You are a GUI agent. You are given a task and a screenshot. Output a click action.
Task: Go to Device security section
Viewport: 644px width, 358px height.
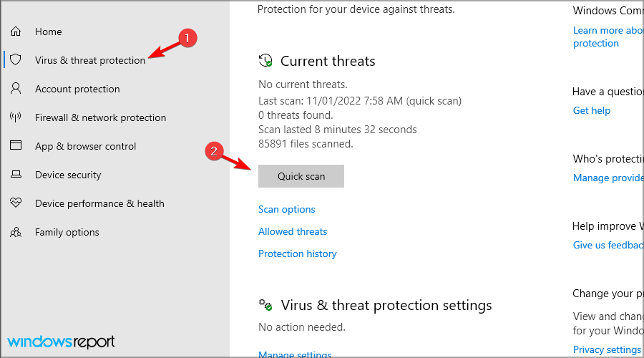[x=68, y=175]
